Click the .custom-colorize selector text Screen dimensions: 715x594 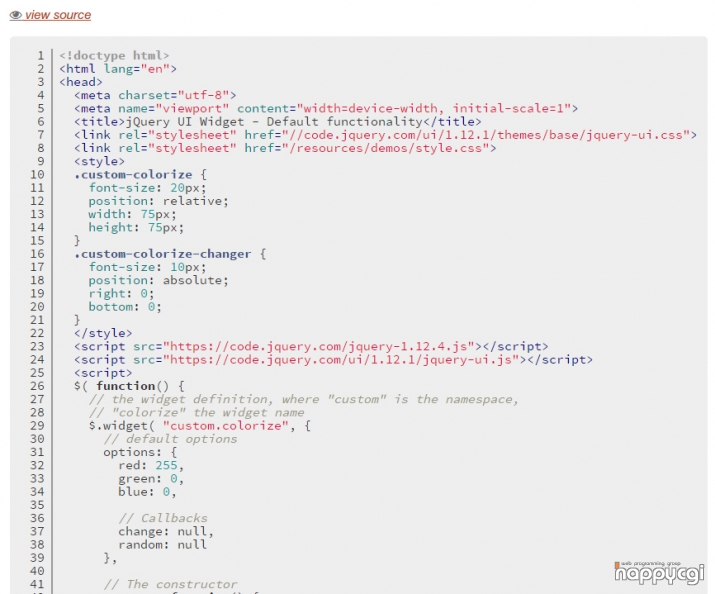[133, 175]
